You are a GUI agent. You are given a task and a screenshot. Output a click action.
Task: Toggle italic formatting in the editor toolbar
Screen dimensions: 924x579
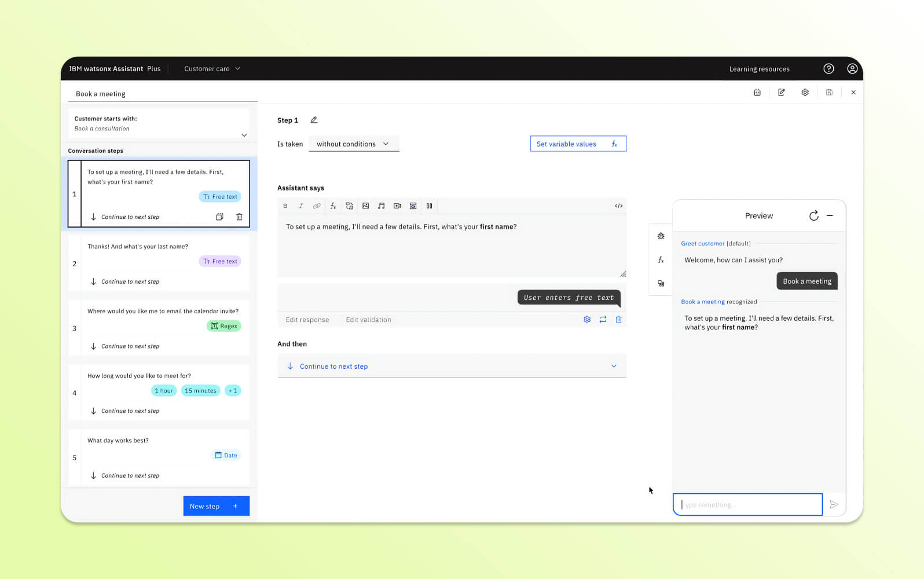coord(300,206)
